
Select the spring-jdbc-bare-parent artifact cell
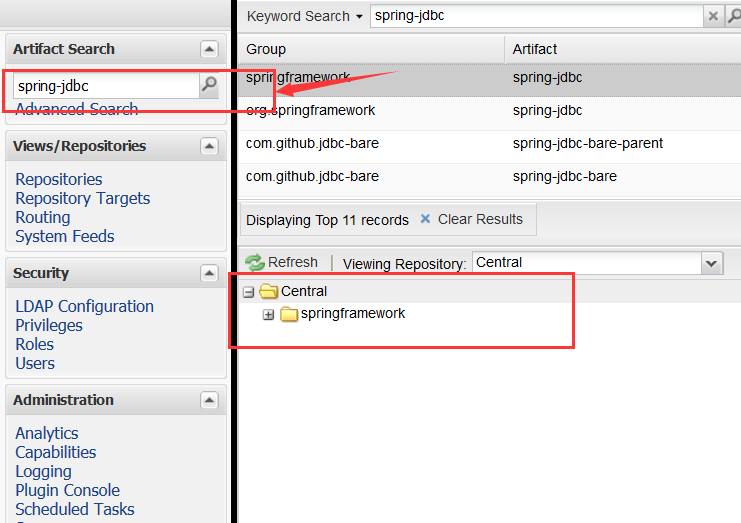pyautogui.click(x=588, y=143)
